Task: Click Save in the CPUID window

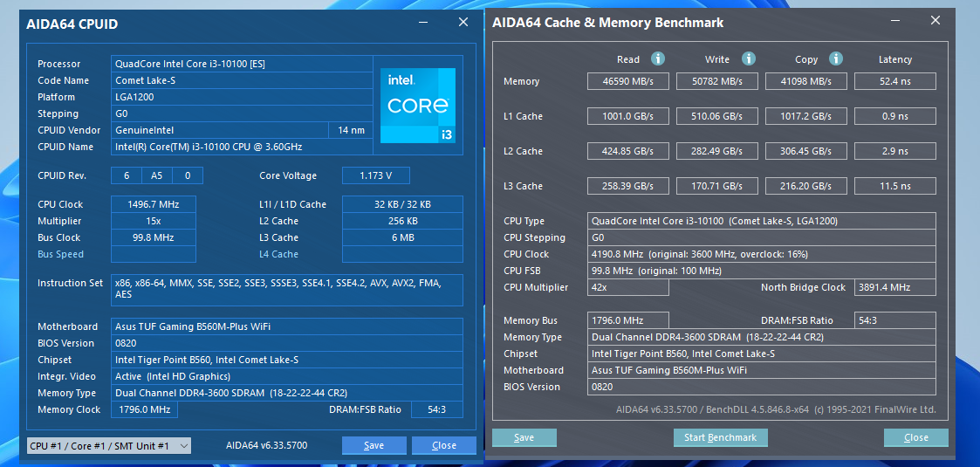Action: tap(373, 446)
